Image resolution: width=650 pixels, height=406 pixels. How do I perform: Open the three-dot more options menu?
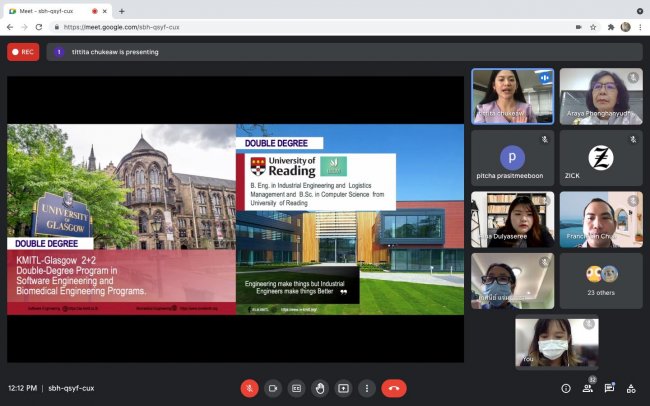(x=367, y=388)
